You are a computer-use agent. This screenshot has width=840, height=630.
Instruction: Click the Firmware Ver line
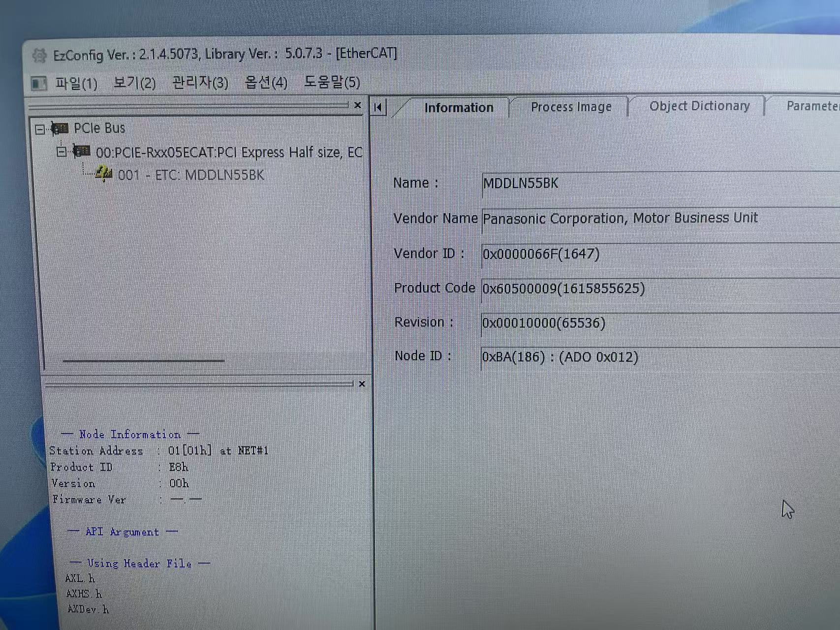(127, 500)
